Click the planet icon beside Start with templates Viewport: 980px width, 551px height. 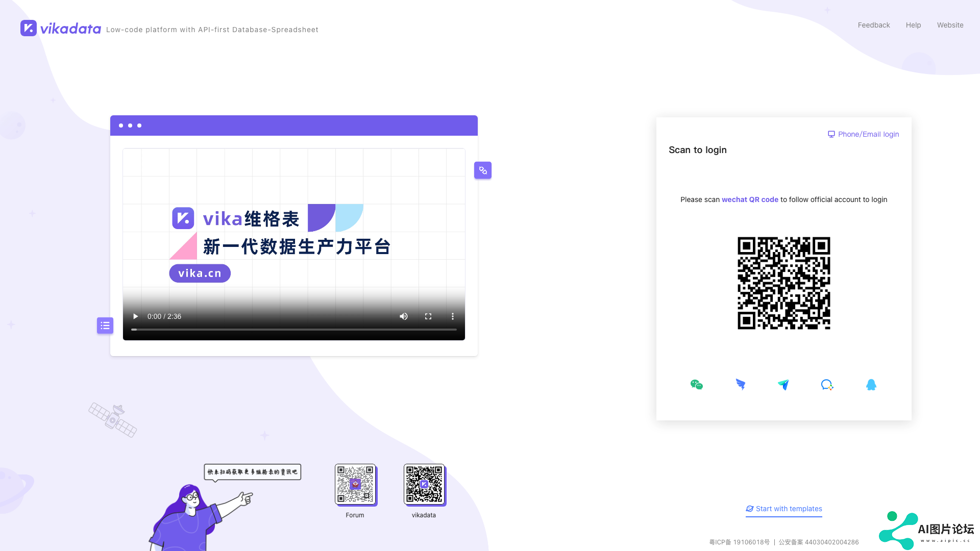tap(749, 509)
